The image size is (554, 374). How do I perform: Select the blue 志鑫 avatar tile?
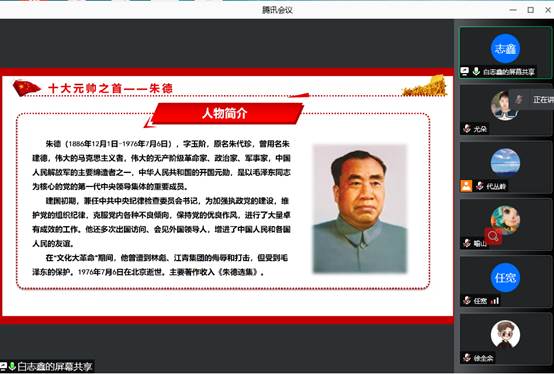pyautogui.click(x=505, y=49)
